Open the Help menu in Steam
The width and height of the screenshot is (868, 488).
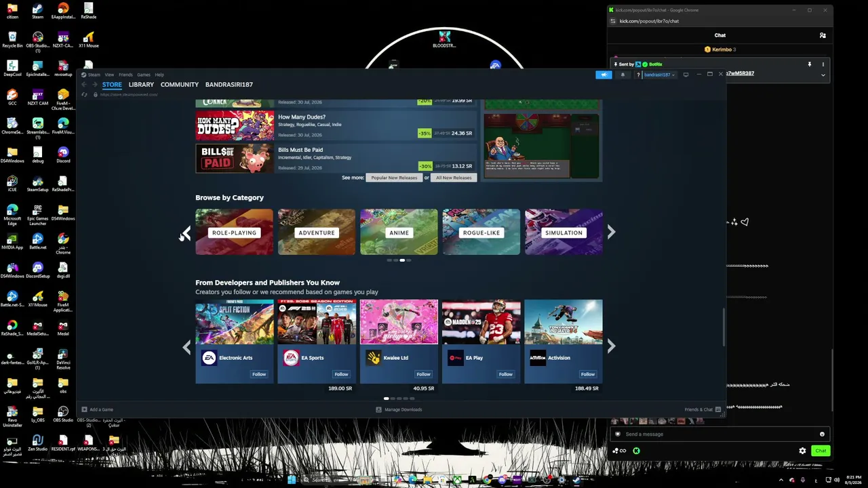159,75
